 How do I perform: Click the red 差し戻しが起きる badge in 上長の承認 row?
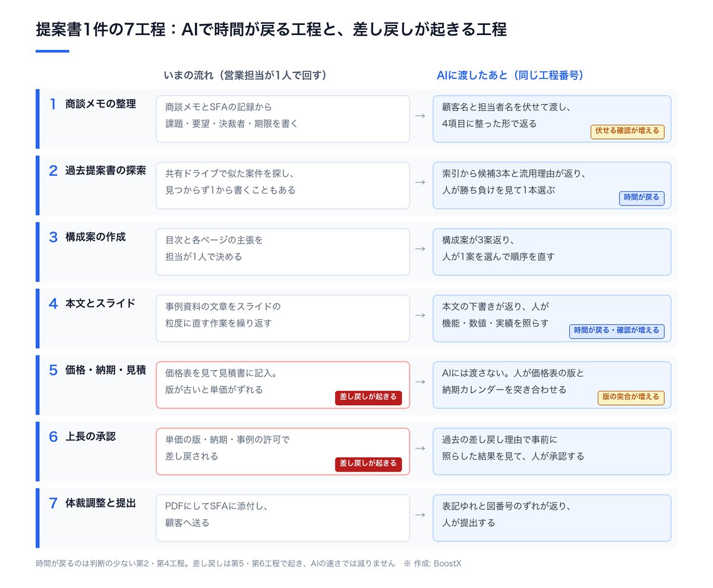368,464
